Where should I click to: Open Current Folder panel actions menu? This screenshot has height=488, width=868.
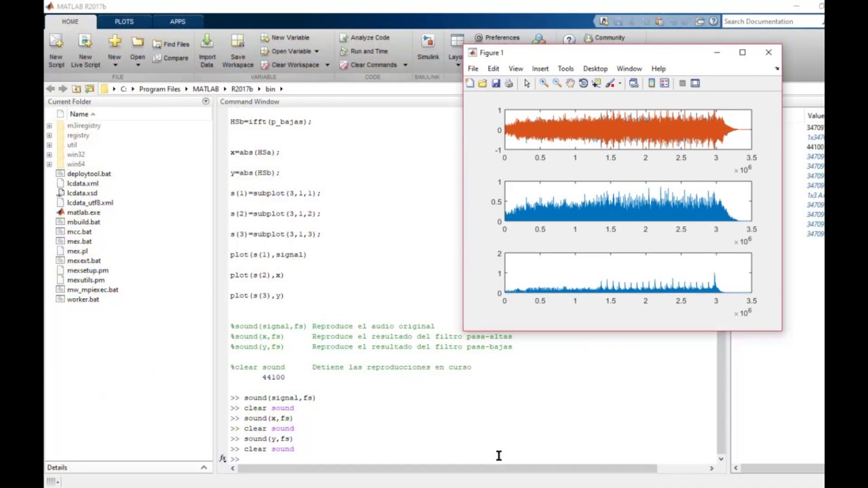pos(205,102)
